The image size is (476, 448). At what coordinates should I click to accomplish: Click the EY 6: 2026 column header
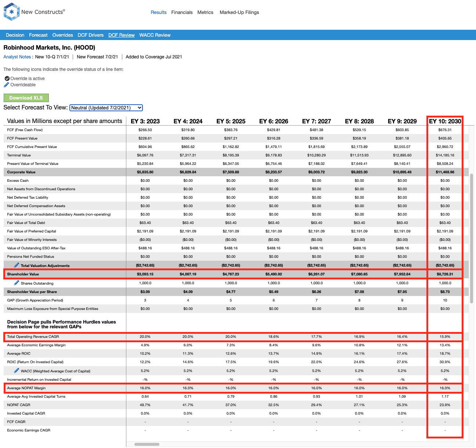coord(274,121)
